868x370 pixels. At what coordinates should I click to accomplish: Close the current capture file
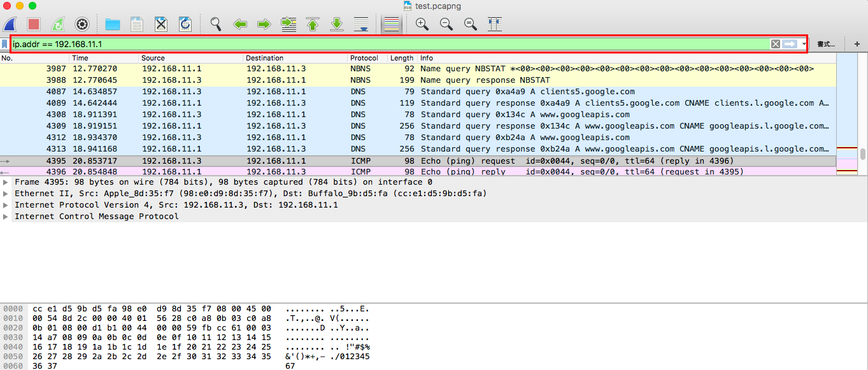(x=161, y=25)
